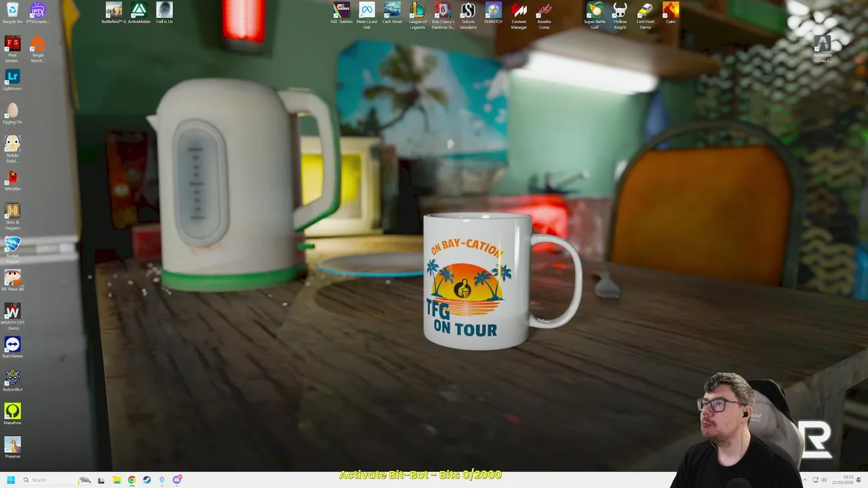This screenshot has width=868, height=488.
Task: Select the Egging On game icon
Action: pyautogui.click(x=12, y=113)
